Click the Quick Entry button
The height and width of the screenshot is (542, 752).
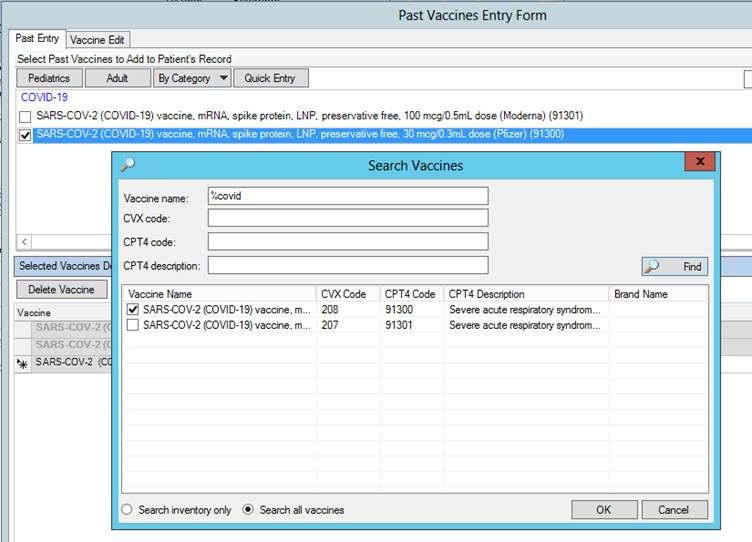[270, 78]
